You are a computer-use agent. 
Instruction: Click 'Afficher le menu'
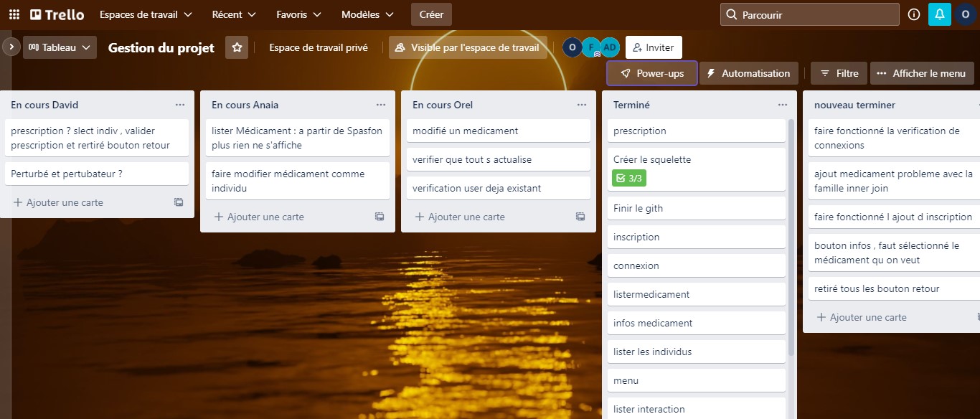[922, 73]
